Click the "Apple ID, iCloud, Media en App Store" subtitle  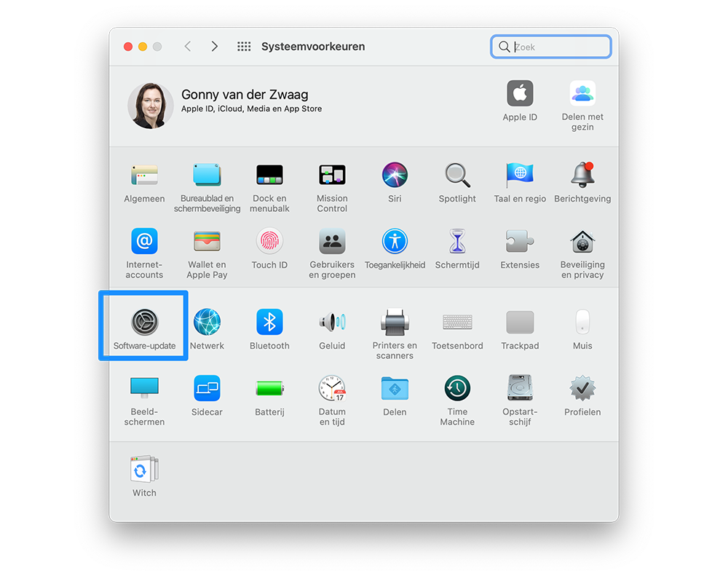[251, 109]
